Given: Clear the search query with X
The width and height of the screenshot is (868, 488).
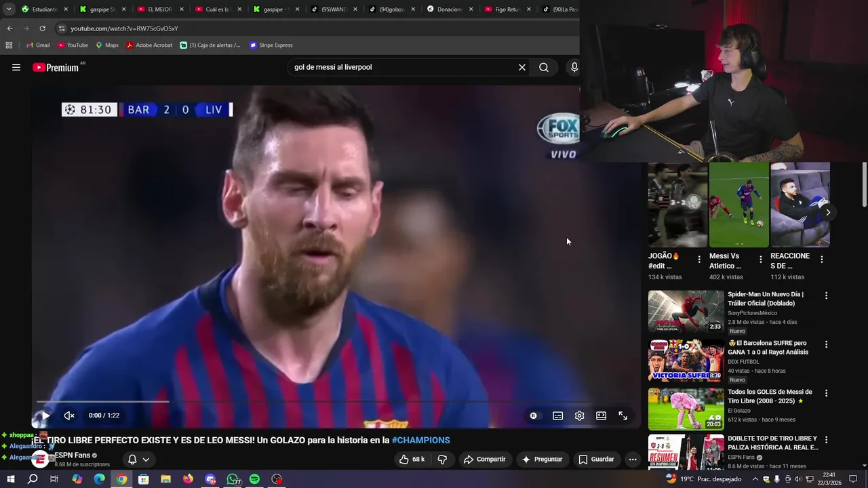Looking at the screenshot, I should (x=522, y=67).
